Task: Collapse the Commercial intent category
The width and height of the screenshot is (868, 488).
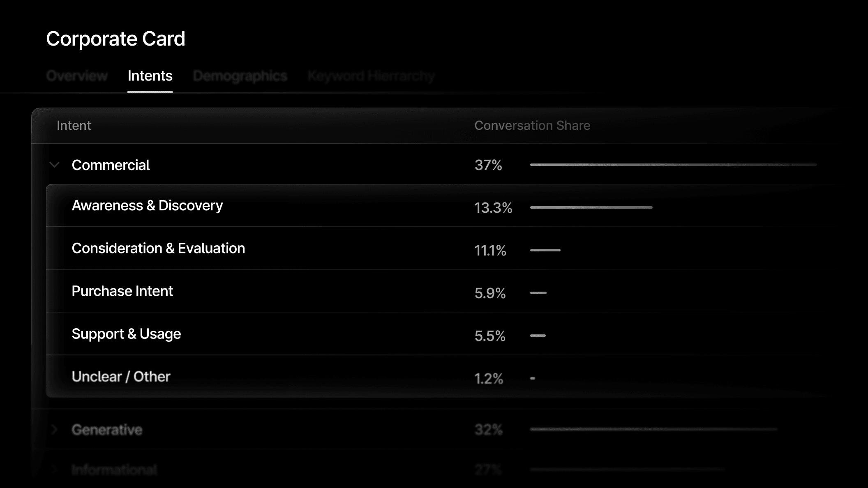Action: [x=54, y=165]
